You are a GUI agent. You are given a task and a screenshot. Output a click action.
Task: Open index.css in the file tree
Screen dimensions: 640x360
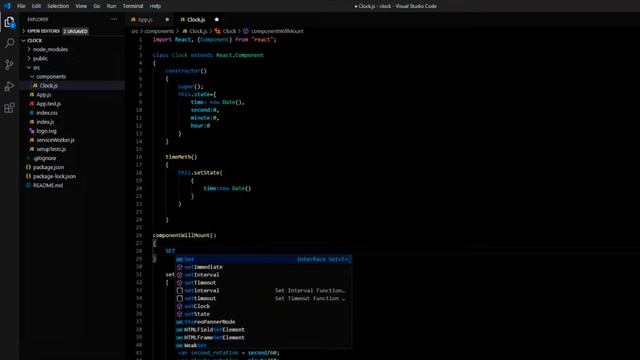click(x=47, y=113)
